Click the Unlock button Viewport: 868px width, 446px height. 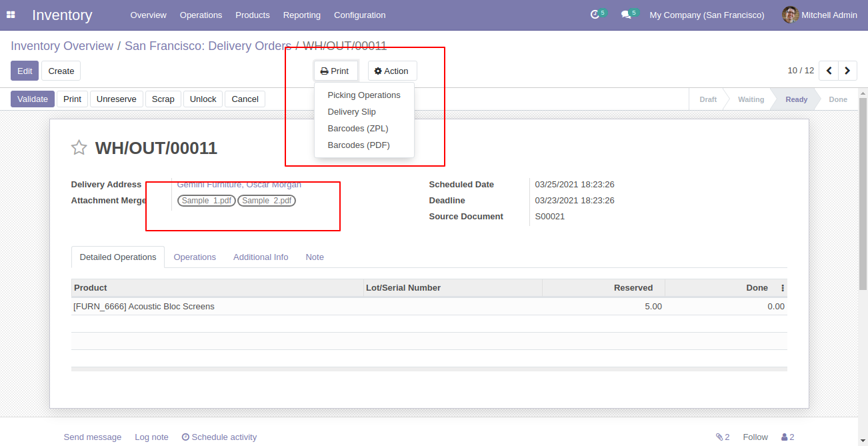point(203,99)
